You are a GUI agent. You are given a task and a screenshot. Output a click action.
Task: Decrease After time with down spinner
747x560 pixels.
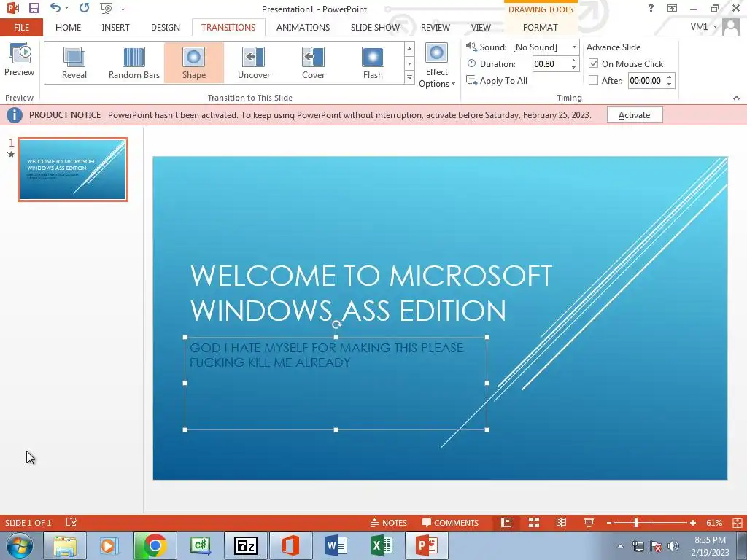click(x=670, y=84)
